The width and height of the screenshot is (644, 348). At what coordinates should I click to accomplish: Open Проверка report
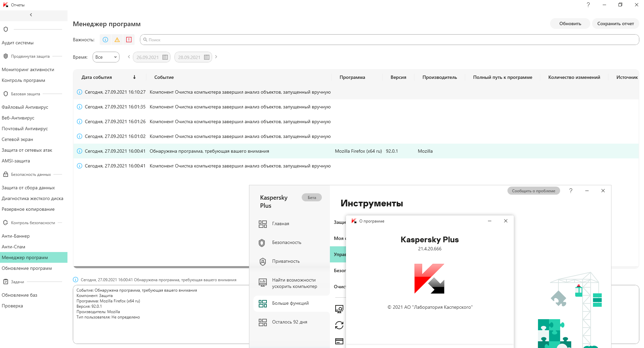12,306
